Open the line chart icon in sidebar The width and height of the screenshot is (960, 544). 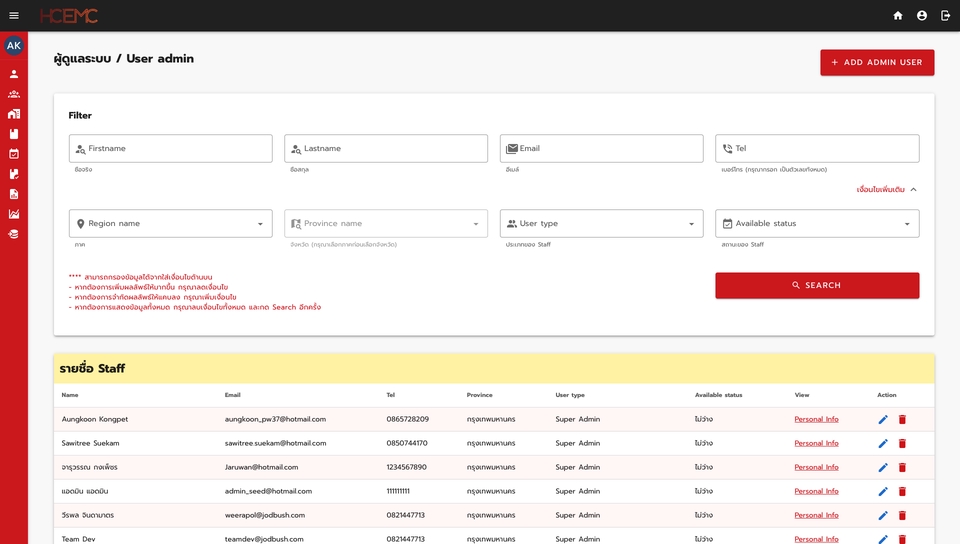(13, 214)
